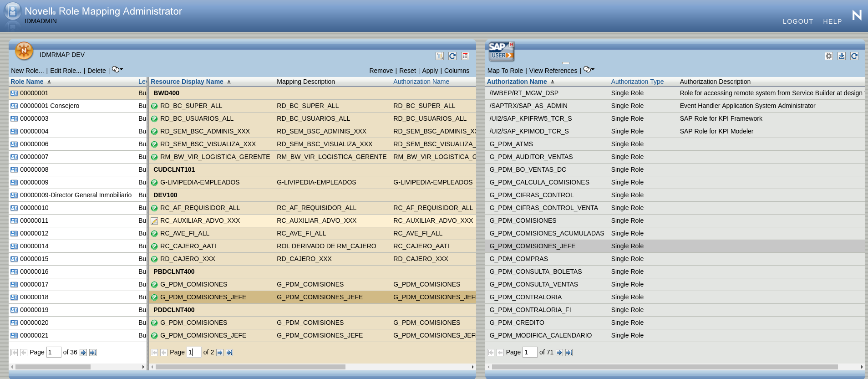Sort mappings by Resource Display Name column
Image resolution: width=868 pixels, height=379 pixels.
point(187,82)
